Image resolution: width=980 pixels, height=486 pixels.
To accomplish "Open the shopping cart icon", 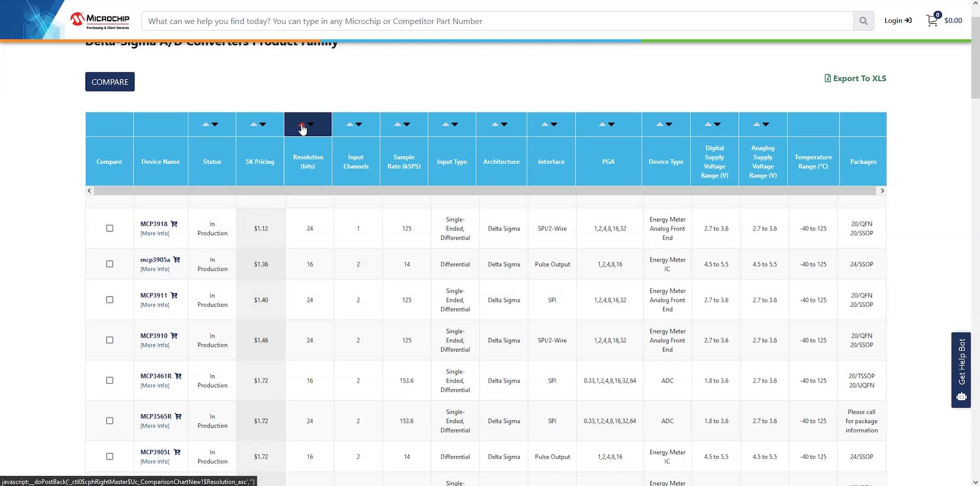I will point(932,21).
